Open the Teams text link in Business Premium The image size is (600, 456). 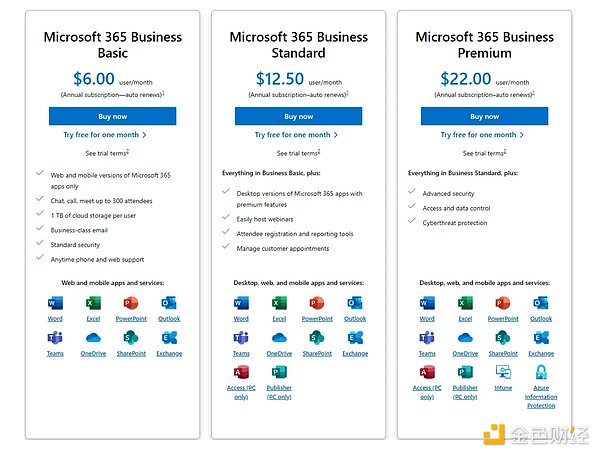point(427,353)
